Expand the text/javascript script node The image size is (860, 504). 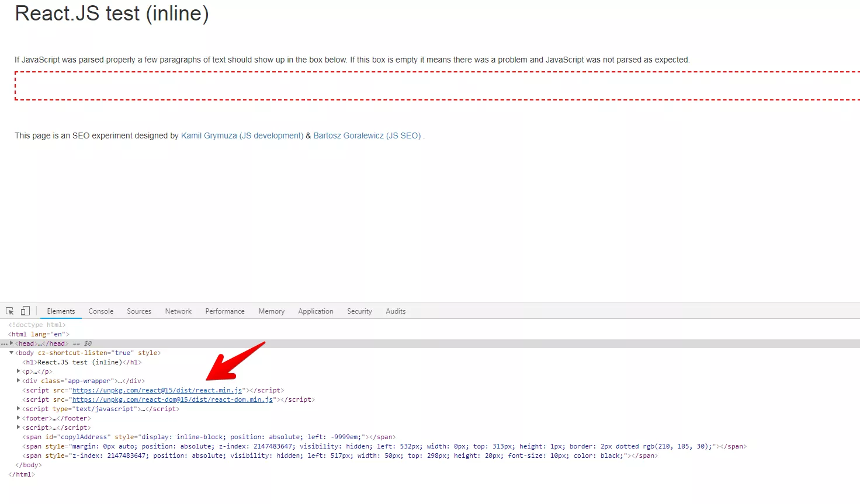18,409
